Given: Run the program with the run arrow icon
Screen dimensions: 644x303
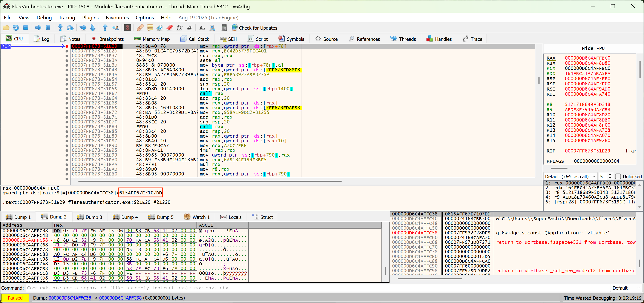Looking at the screenshot, I should coord(38,28).
